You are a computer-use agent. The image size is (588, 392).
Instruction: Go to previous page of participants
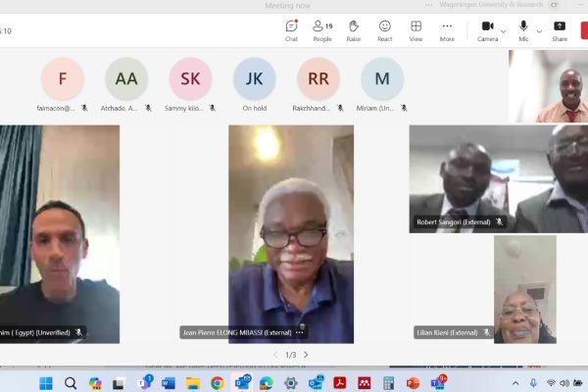(x=274, y=355)
